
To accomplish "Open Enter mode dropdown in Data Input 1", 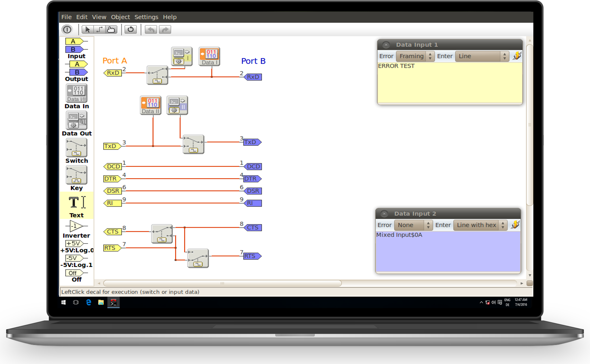I will pyautogui.click(x=482, y=56).
